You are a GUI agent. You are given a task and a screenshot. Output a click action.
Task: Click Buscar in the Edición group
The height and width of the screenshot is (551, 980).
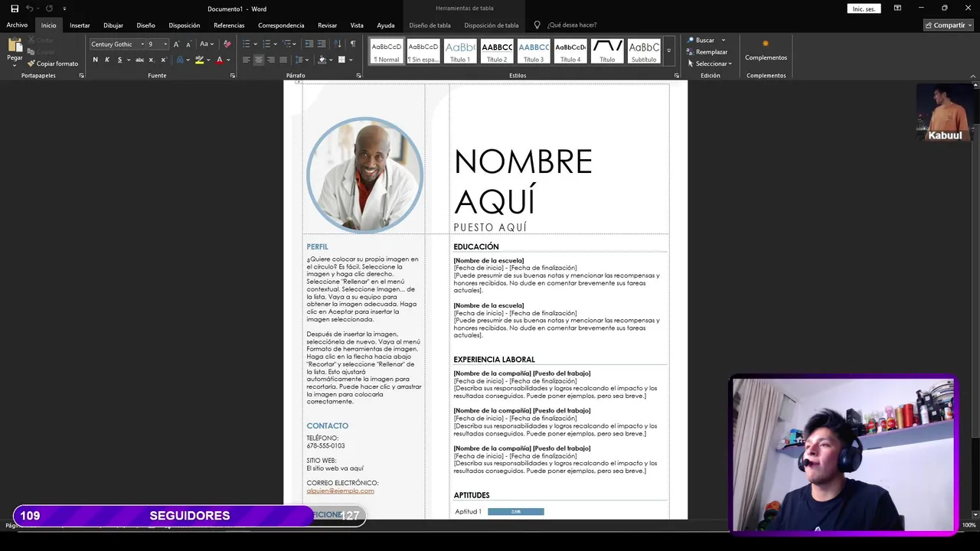701,40
